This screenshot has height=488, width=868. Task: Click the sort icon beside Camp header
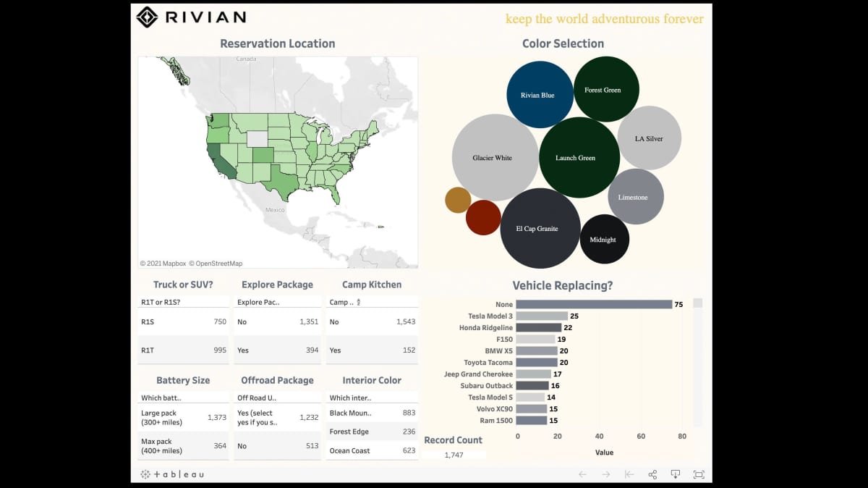[x=359, y=302]
